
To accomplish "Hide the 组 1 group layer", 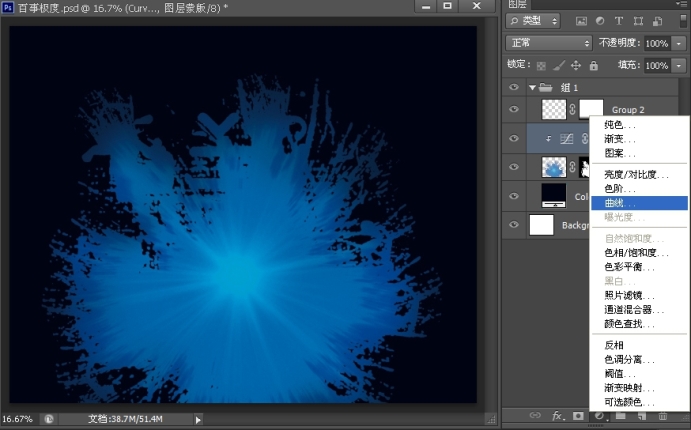I will [x=514, y=87].
